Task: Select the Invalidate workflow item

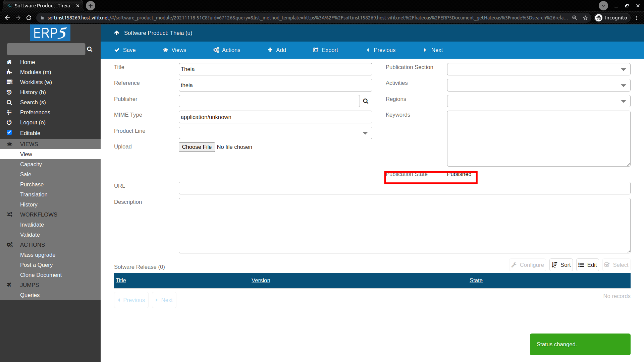Action: 32,225
